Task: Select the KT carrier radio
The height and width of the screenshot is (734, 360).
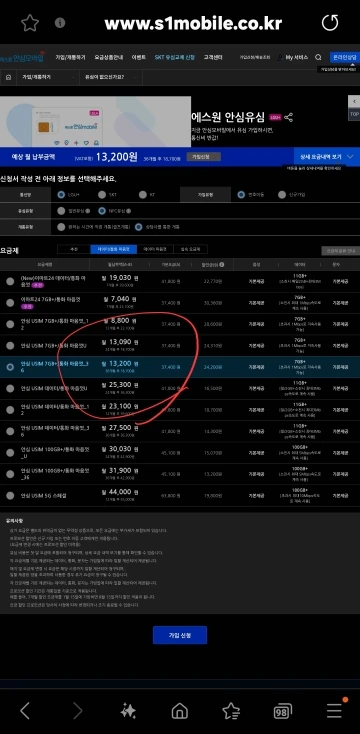Action: [142, 195]
